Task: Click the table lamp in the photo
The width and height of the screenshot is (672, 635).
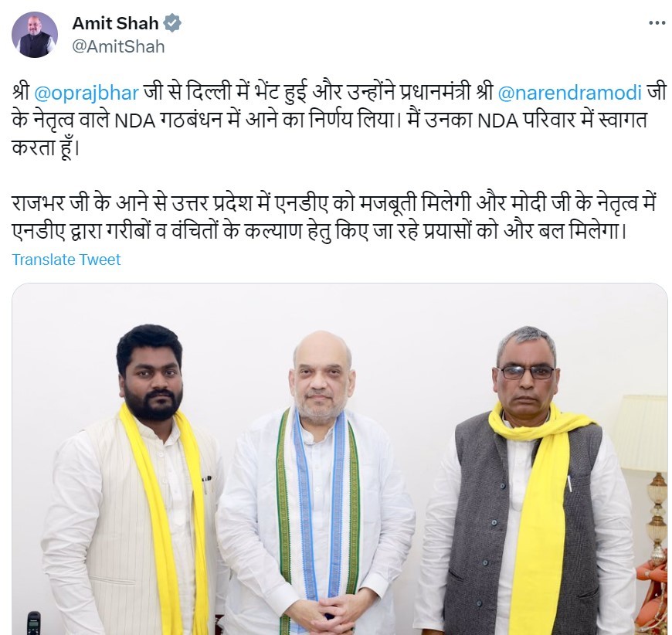Action: (643, 472)
